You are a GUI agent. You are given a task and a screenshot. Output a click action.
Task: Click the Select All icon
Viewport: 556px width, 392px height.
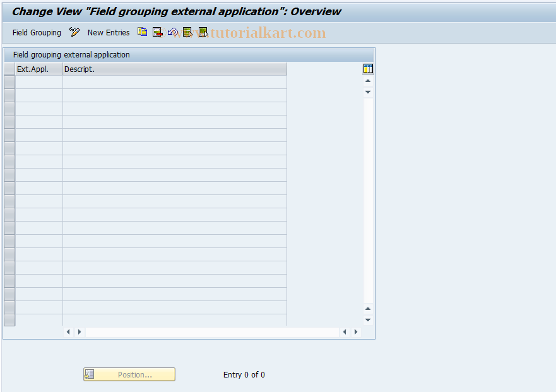point(187,32)
